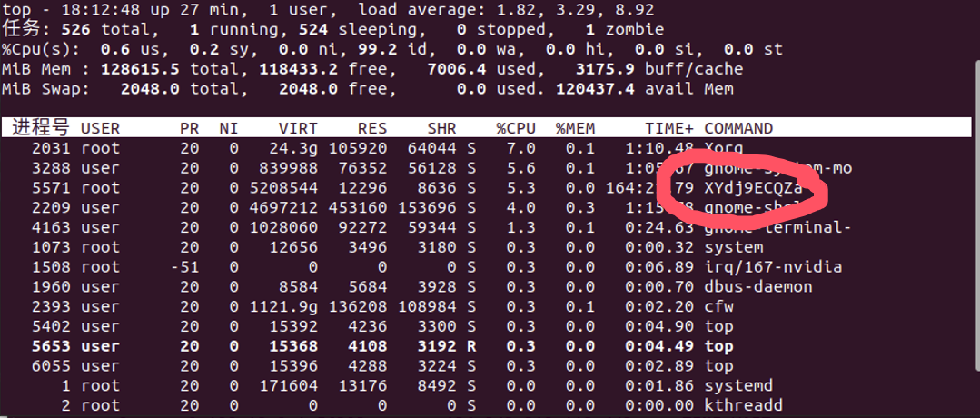Click the Xorg command entry
This screenshot has height=418, width=980.
pyautogui.click(x=724, y=148)
